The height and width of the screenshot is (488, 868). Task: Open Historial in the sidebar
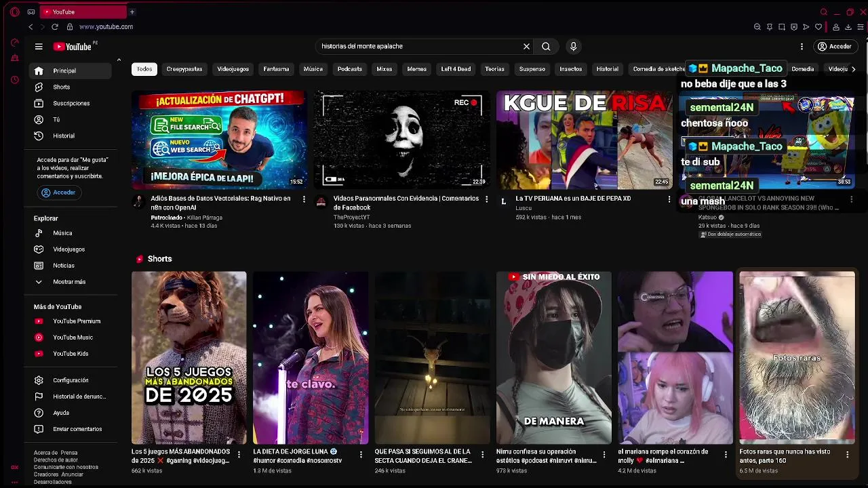point(70,136)
